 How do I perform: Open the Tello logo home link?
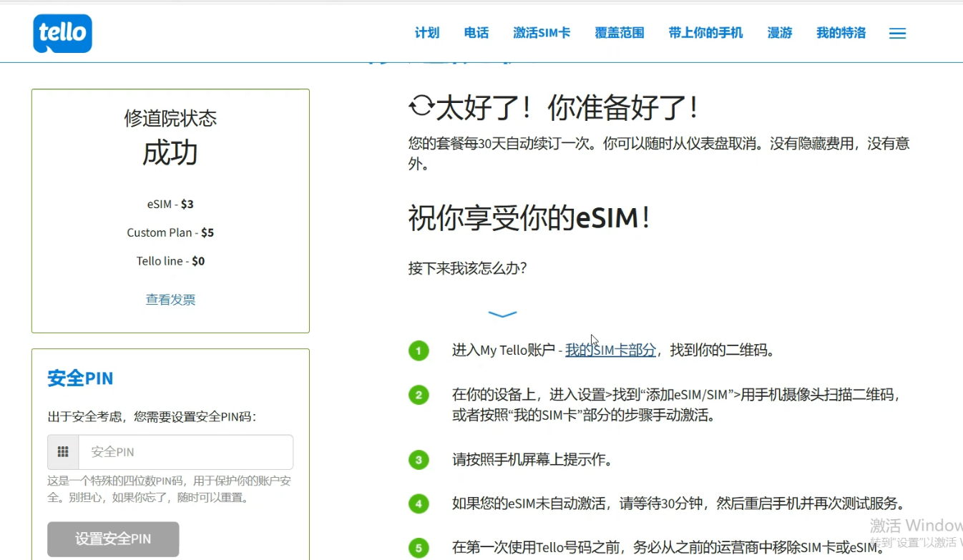pyautogui.click(x=62, y=33)
